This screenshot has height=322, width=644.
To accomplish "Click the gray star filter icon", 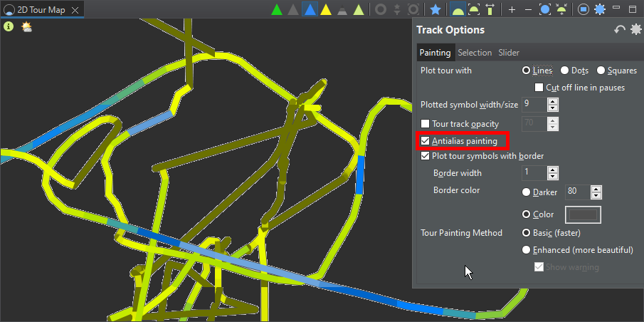I will [397, 9].
